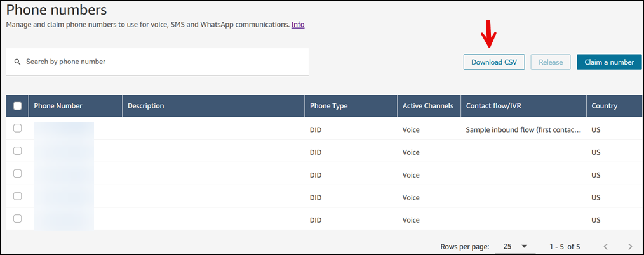Image resolution: width=644 pixels, height=255 pixels.
Task: Open the Info link
Action: (298, 25)
